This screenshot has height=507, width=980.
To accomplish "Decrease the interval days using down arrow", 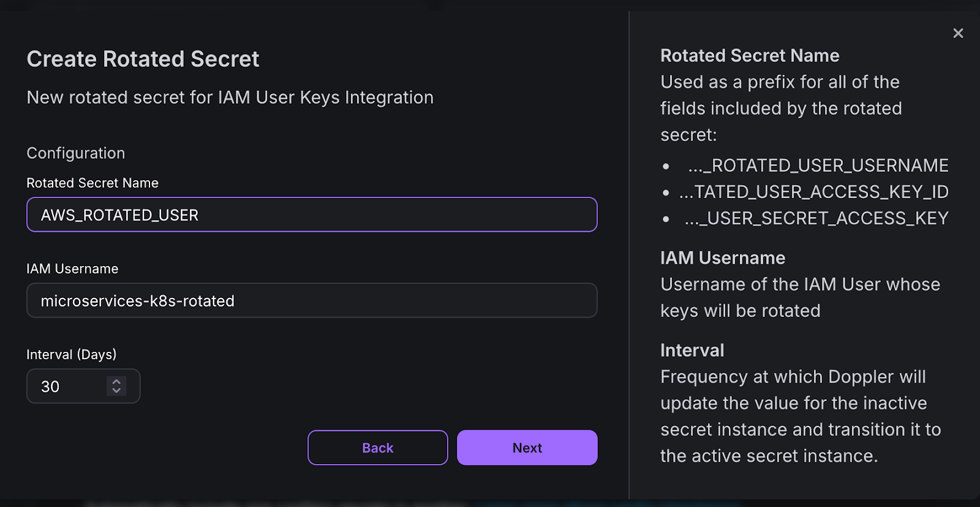I will click(x=116, y=391).
